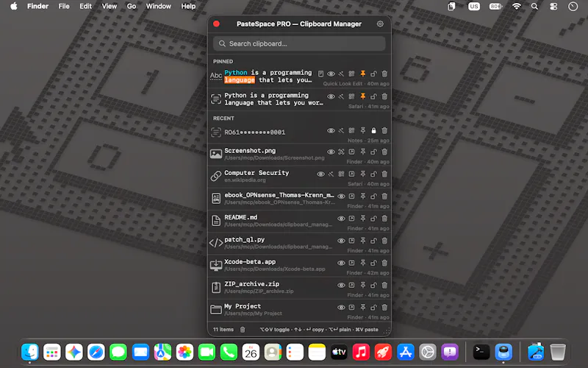Viewport: 588px width, 368px height.
Task: Open the Edit menu
Action: point(85,6)
